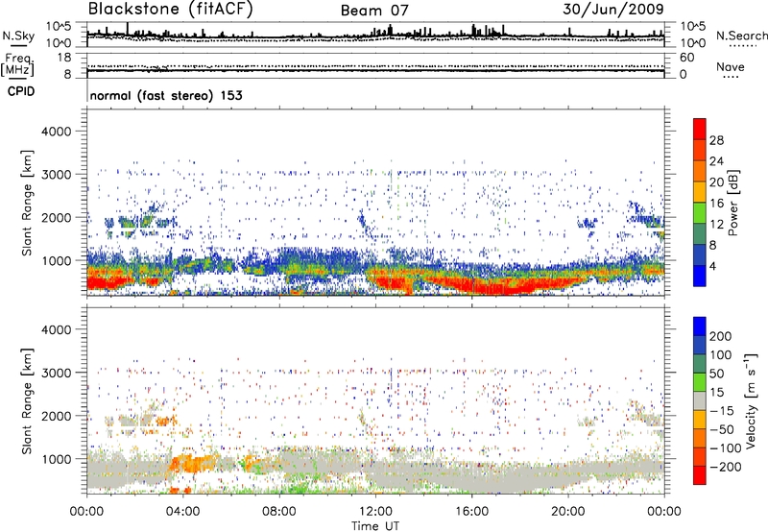Click the noise spike at 16:00 in sky-noise panel
The image size is (768, 532).
(x=473, y=30)
